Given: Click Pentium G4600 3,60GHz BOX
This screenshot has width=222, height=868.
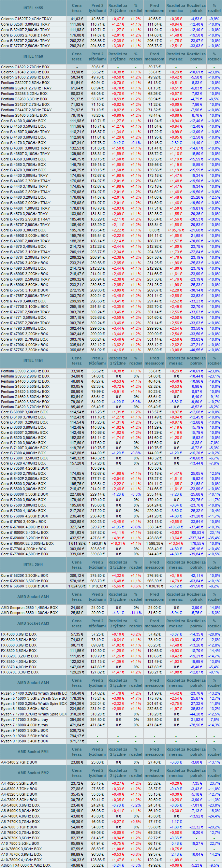Looking at the screenshot, I should pos(25,402).
